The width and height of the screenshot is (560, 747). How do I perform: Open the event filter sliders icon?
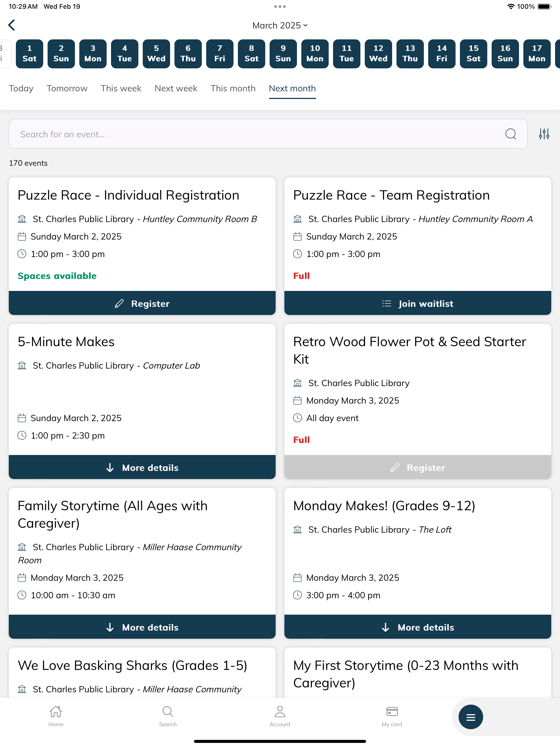pyautogui.click(x=544, y=134)
